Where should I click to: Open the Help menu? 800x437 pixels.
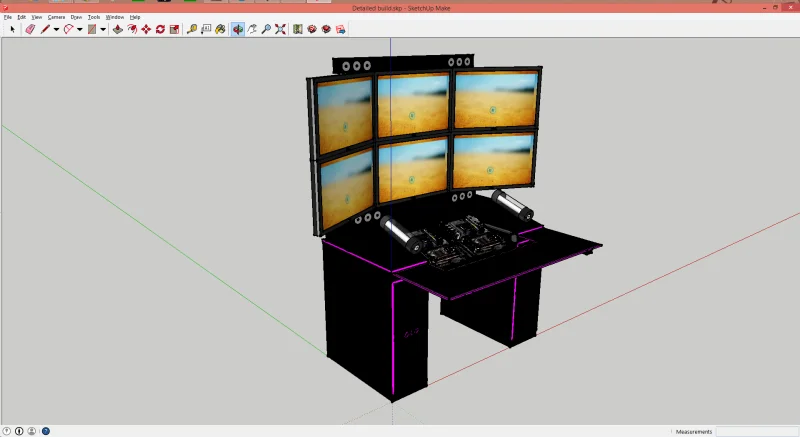(135, 17)
